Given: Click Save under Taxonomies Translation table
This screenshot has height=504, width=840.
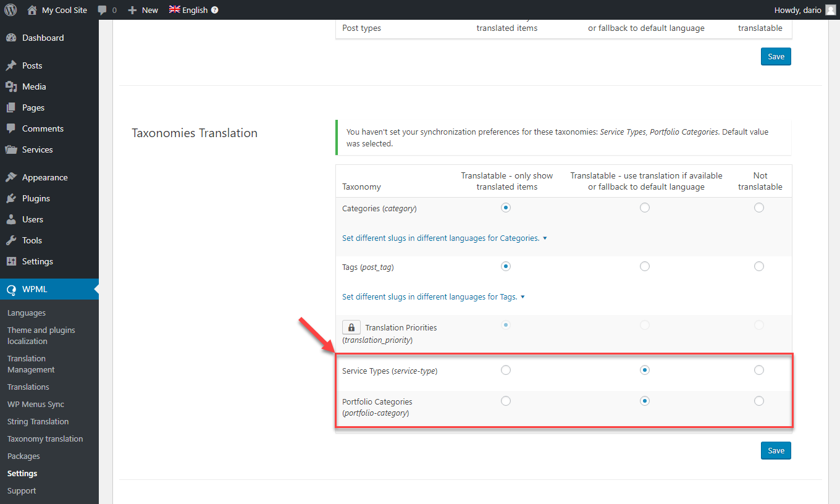Looking at the screenshot, I should 776,450.
